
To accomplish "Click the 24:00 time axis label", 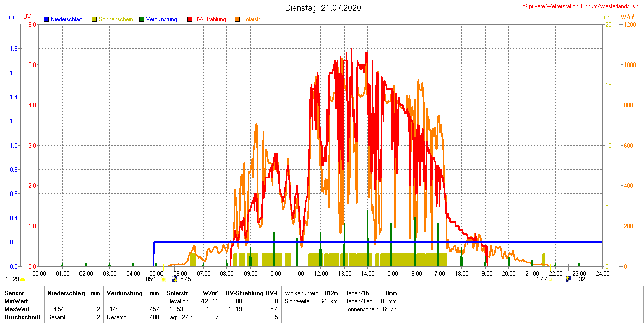I will pyautogui.click(x=602, y=273).
